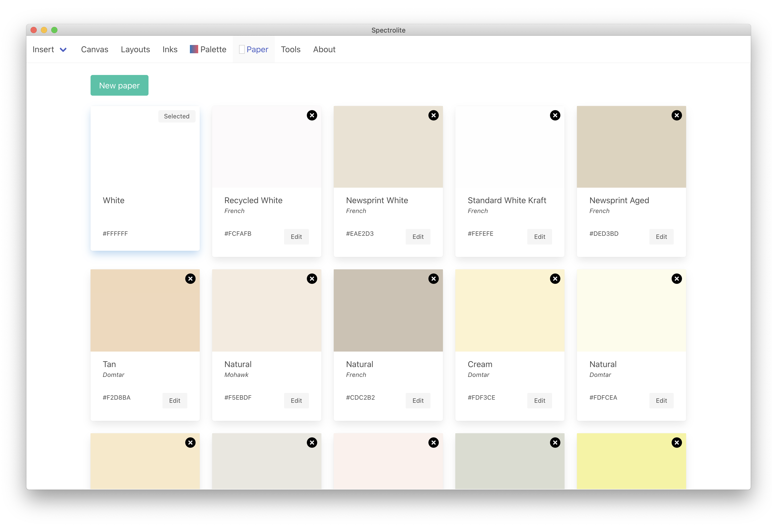Select the Paper tab
The width and height of the screenshot is (772, 532).
click(254, 49)
